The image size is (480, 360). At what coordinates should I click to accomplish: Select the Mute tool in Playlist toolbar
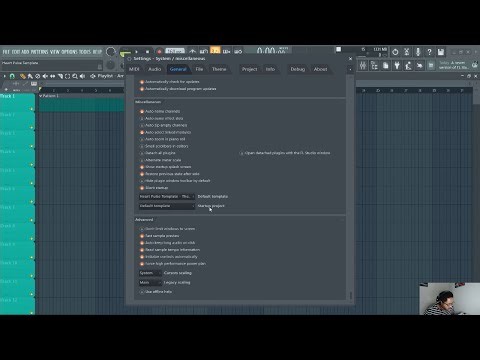click(x=45, y=76)
